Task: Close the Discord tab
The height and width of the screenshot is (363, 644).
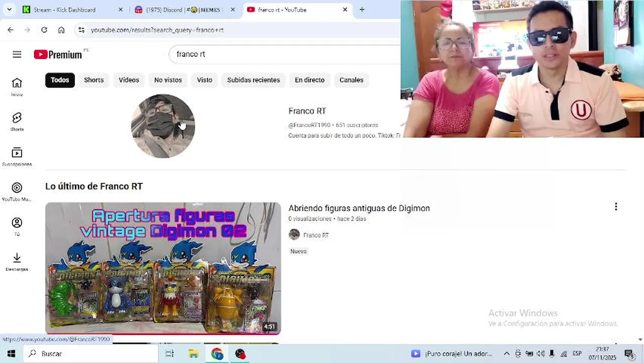Action: point(232,10)
